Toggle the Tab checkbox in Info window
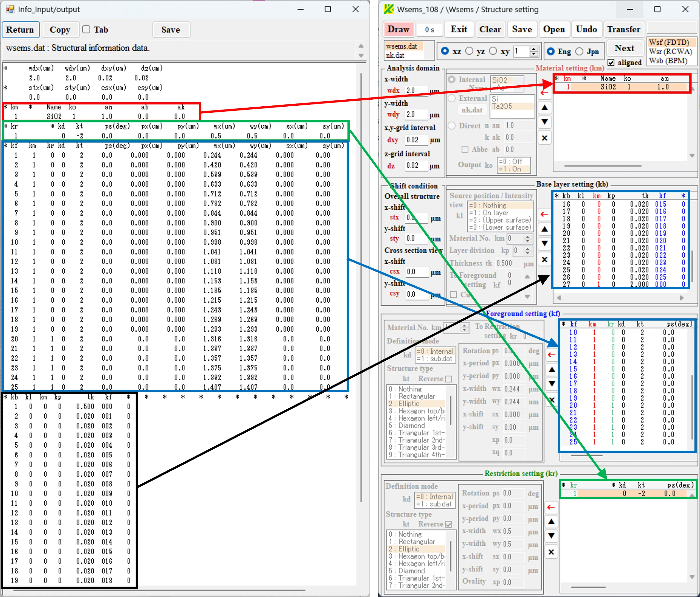 coord(86,29)
